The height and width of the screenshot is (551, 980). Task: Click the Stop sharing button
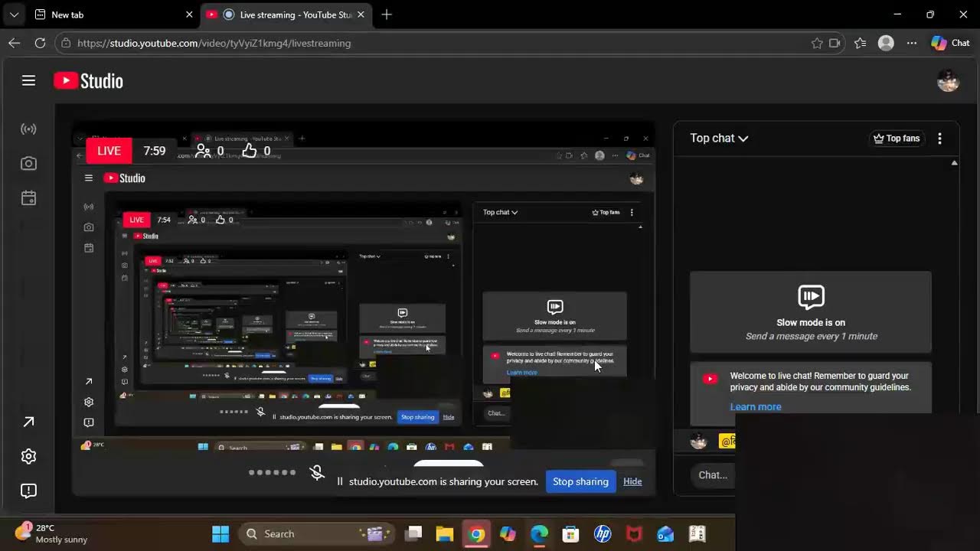580,481
